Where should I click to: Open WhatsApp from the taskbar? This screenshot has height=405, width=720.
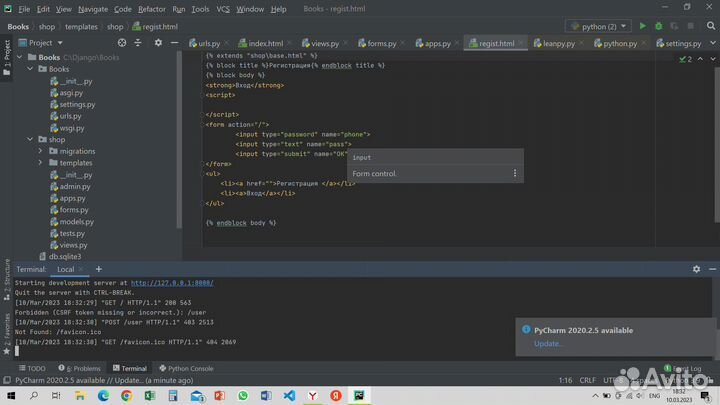click(x=242, y=395)
